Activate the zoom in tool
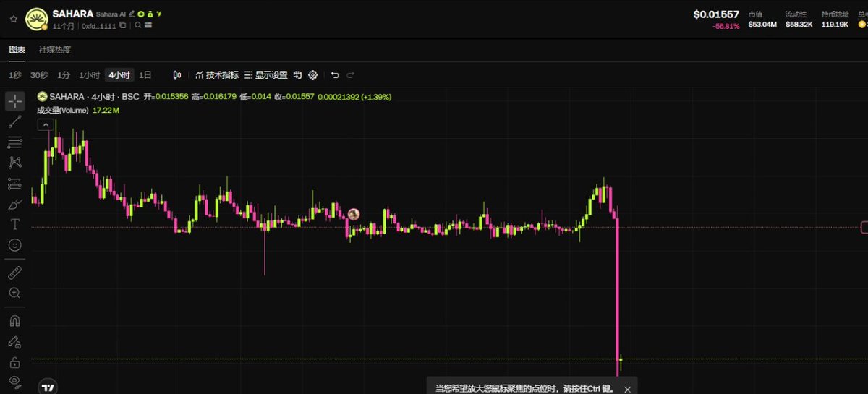This screenshot has height=394, width=868. point(15,293)
